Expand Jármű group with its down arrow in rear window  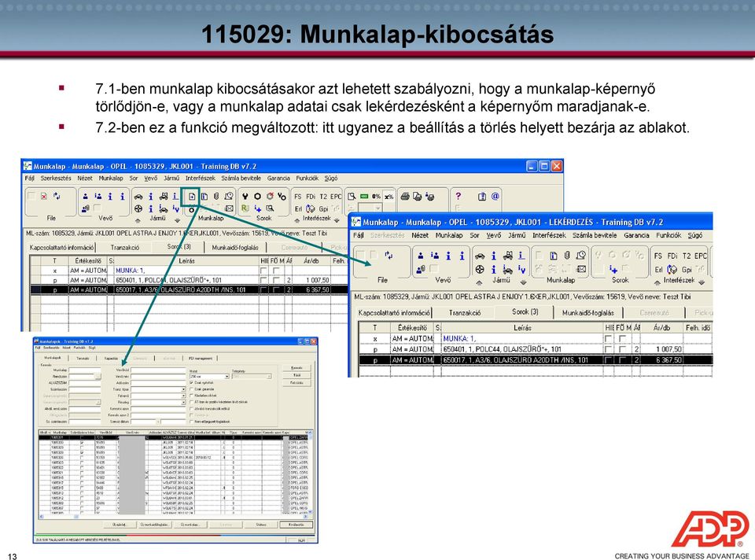point(178,221)
